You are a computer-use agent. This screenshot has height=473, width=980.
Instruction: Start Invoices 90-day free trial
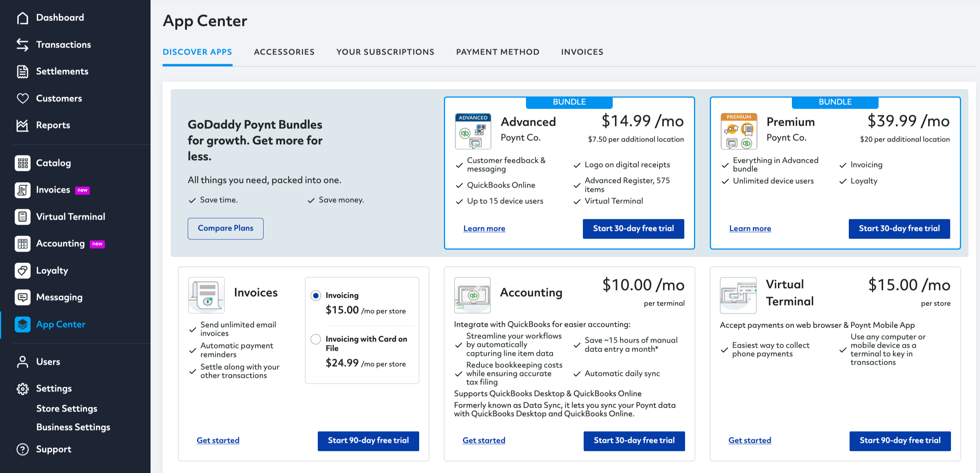368,441
